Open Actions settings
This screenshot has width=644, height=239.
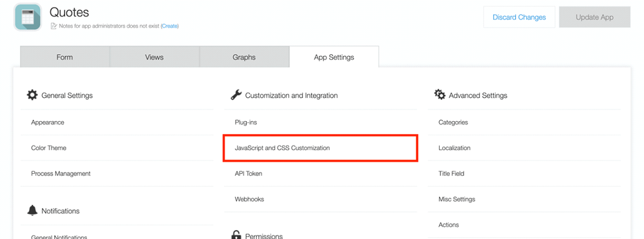coord(524,225)
